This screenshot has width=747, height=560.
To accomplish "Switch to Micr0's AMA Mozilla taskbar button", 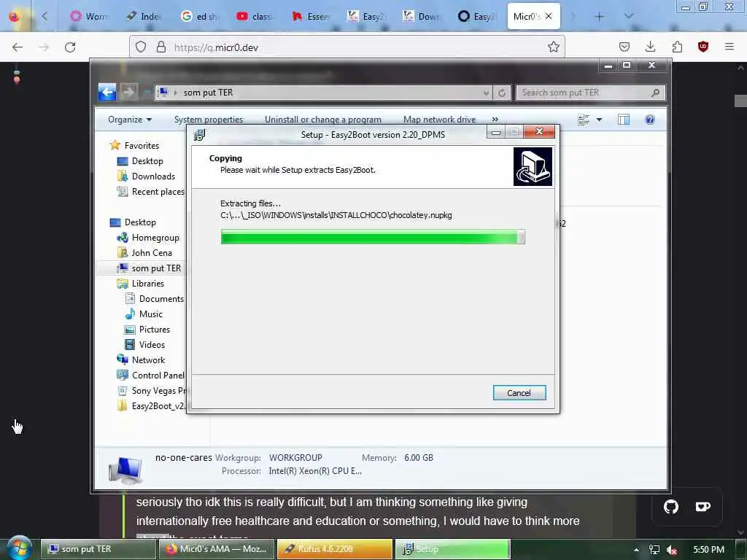I will (x=216, y=549).
